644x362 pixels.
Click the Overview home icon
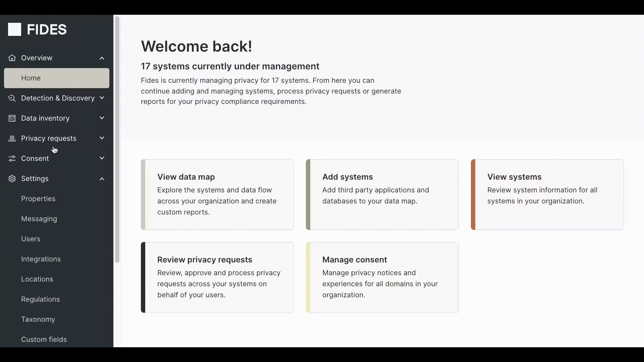click(12, 58)
